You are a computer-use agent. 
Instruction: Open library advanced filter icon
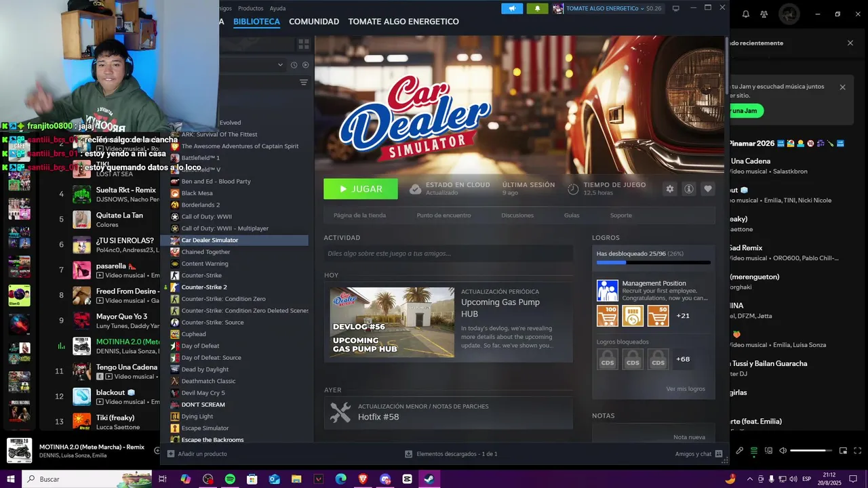(304, 82)
